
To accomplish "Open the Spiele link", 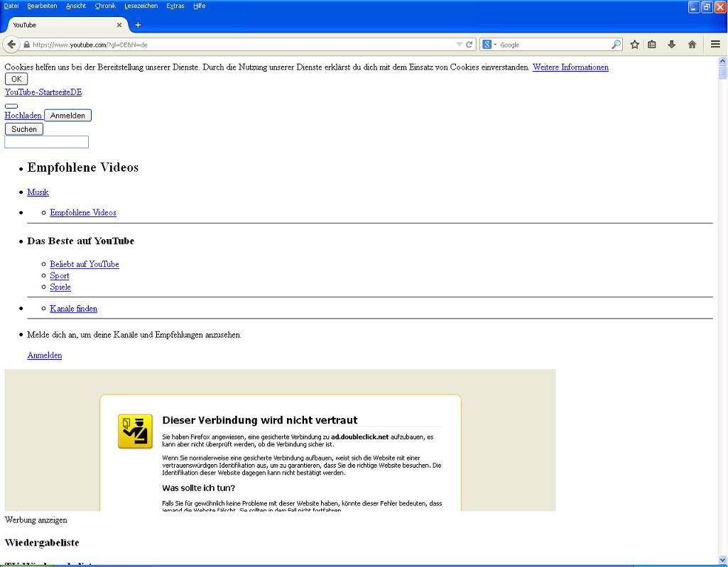I will 60,287.
